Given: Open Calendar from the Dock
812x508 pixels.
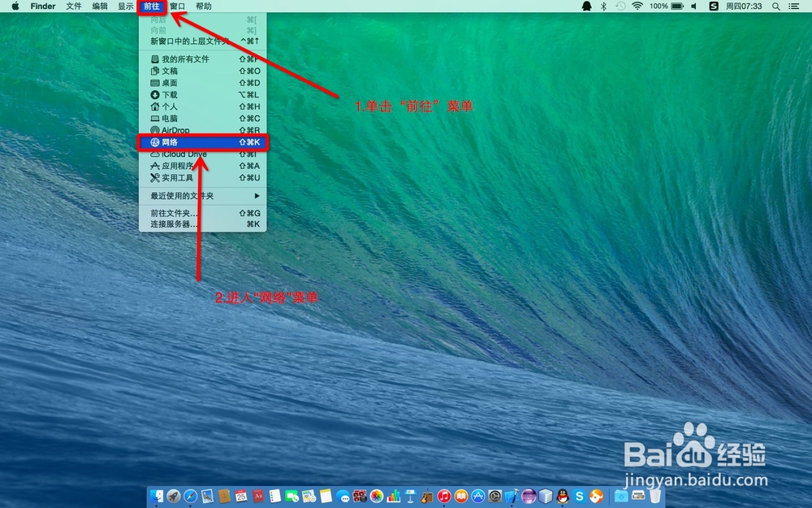Looking at the screenshot, I should click(241, 496).
